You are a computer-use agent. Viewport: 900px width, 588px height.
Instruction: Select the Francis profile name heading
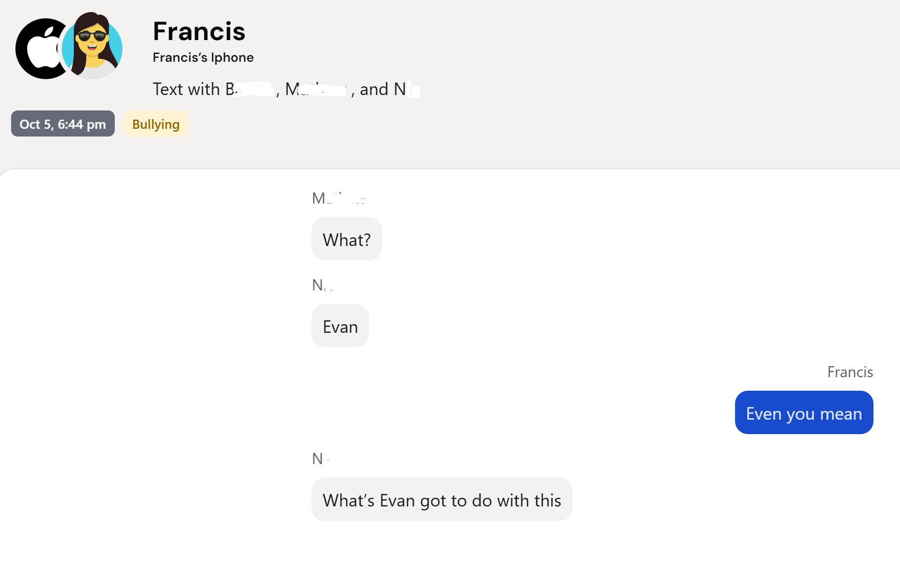coord(199,31)
